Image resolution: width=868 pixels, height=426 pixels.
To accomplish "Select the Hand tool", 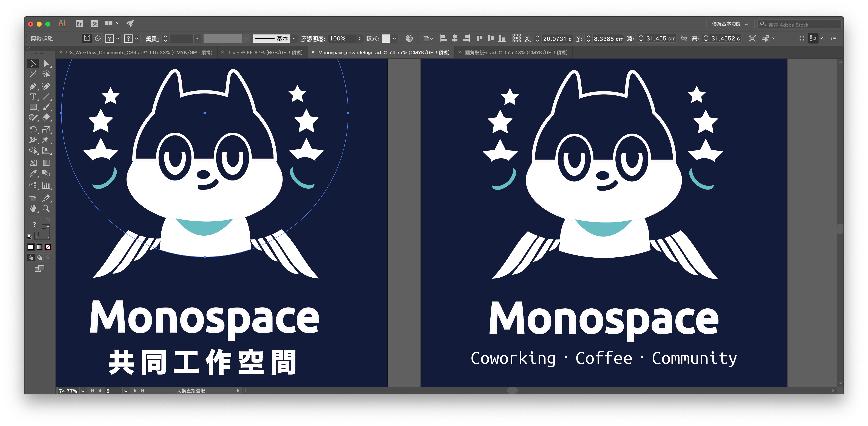I will click(x=33, y=208).
